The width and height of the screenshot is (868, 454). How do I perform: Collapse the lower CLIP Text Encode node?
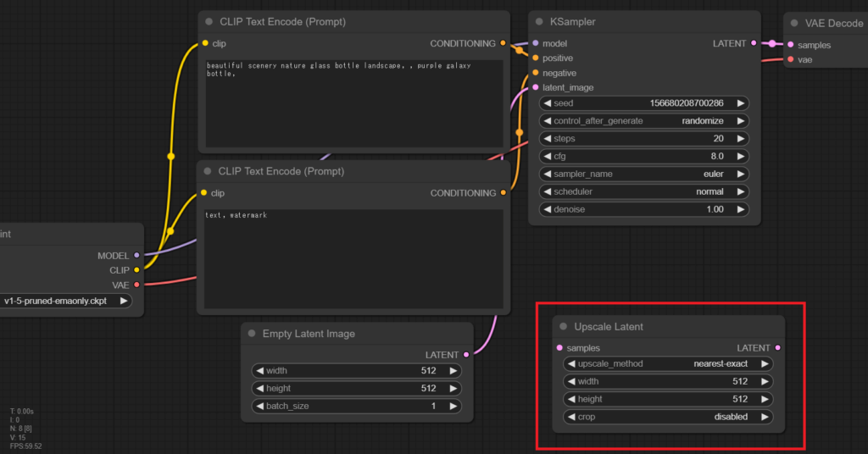(x=208, y=171)
